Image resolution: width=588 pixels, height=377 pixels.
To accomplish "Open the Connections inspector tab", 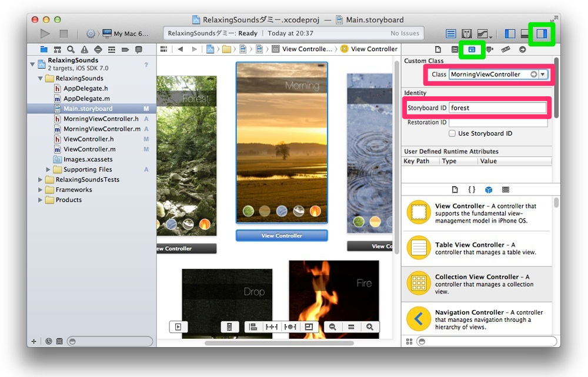I will (522, 50).
